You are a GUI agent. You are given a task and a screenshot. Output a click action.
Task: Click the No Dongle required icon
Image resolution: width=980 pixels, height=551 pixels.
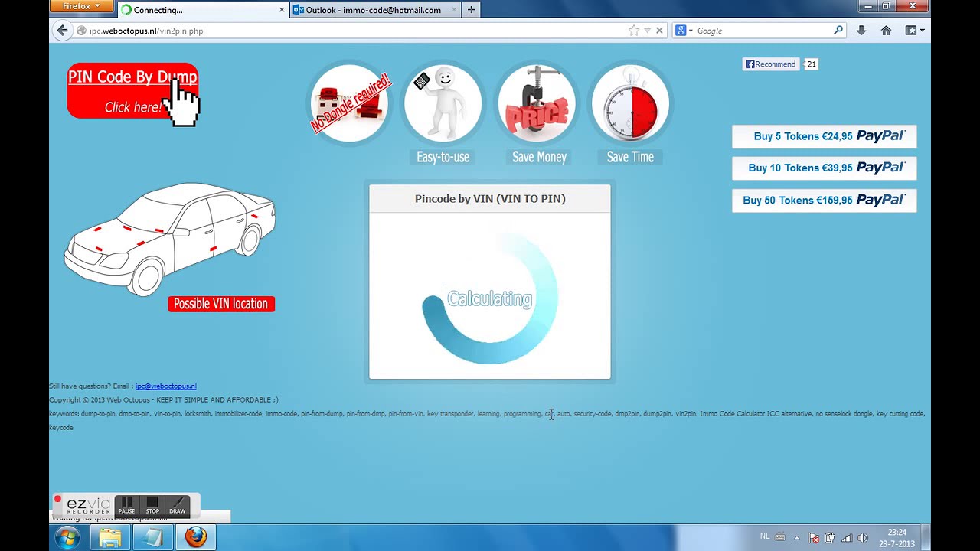[x=350, y=103]
